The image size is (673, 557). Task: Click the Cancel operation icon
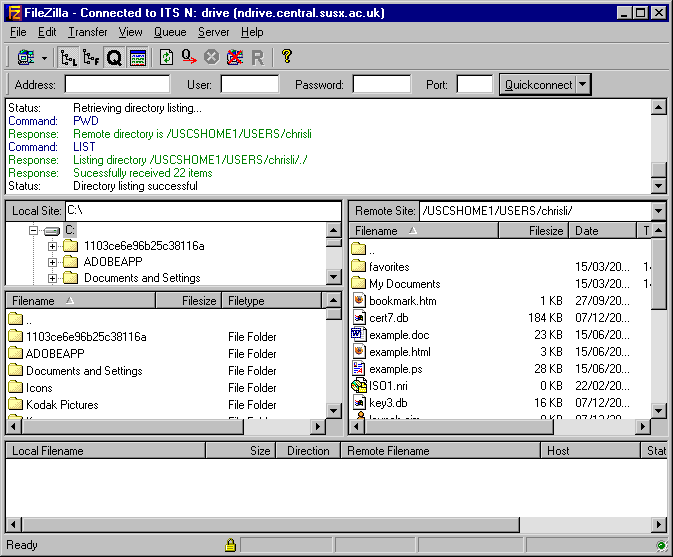pyautogui.click(x=211, y=57)
